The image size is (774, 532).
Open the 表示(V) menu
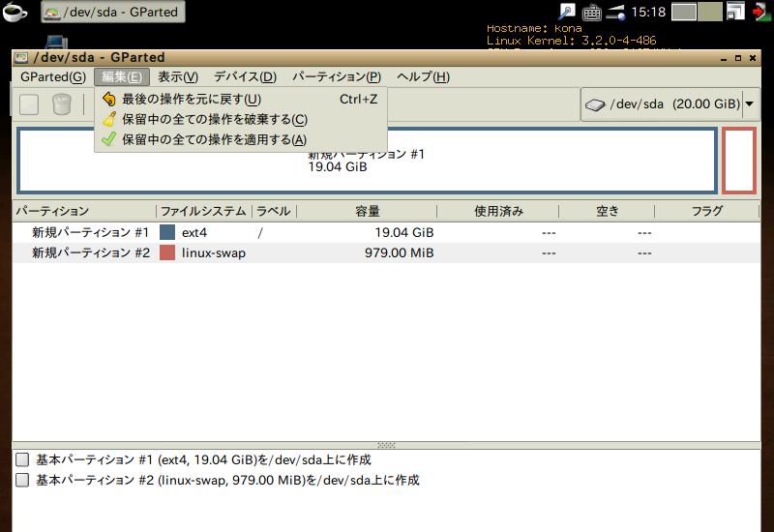click(x=178, y=77)
